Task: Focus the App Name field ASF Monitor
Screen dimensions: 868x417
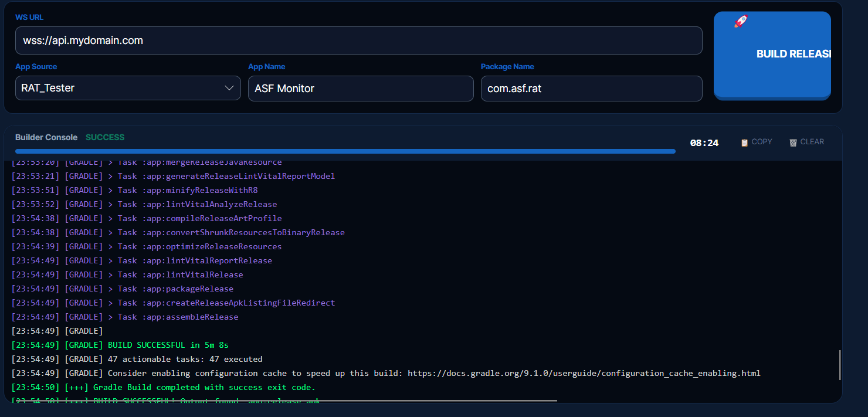Action: (x=361, y=88)
